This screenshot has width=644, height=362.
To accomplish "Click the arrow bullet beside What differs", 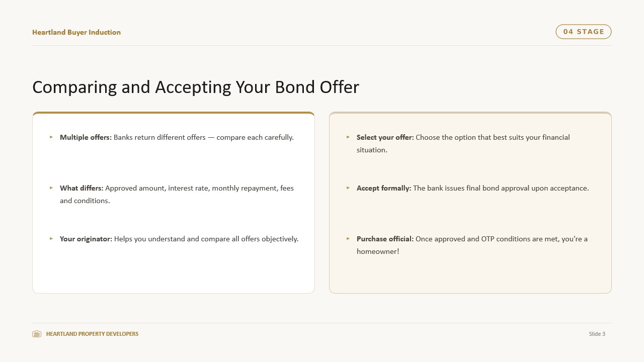I will 51,188.
